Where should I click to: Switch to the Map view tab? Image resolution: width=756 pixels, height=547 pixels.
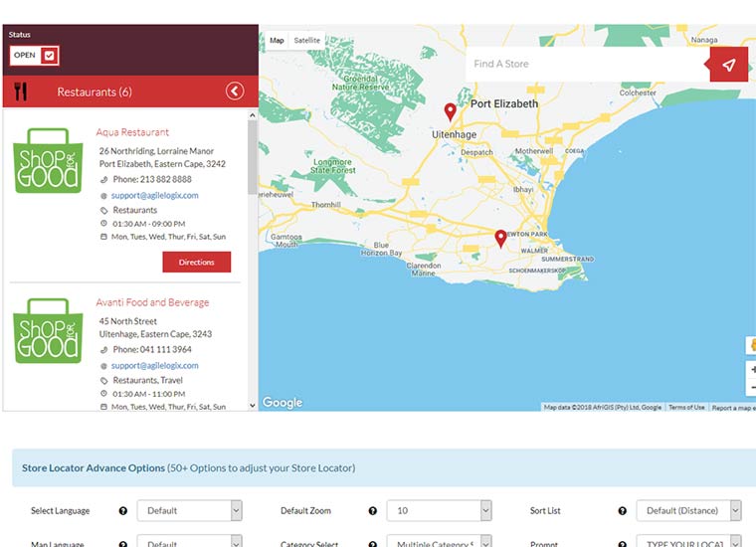click(277, 41)
